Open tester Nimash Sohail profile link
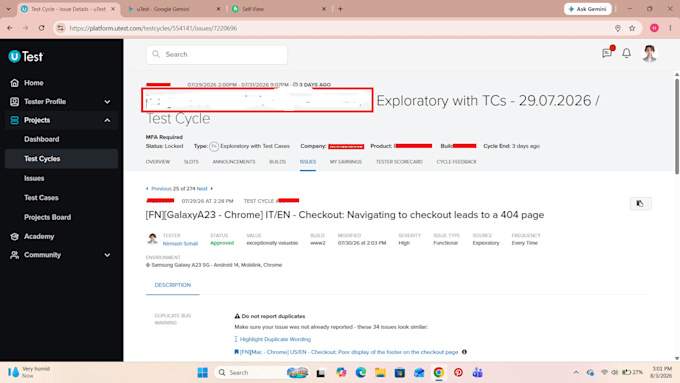Image resolution: width=680 pixels, height=383 pixels. pyautogui.click(x=180, y=244)
